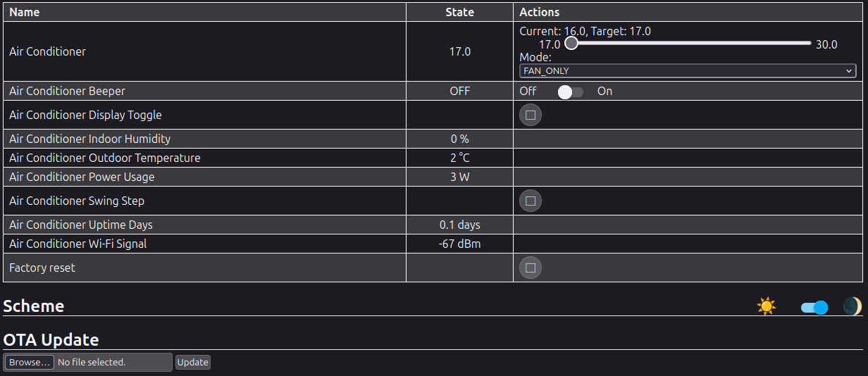This screenshot has width=868, height=376.
Task: Click the moon icon for dark scheme
Action: 852,306
